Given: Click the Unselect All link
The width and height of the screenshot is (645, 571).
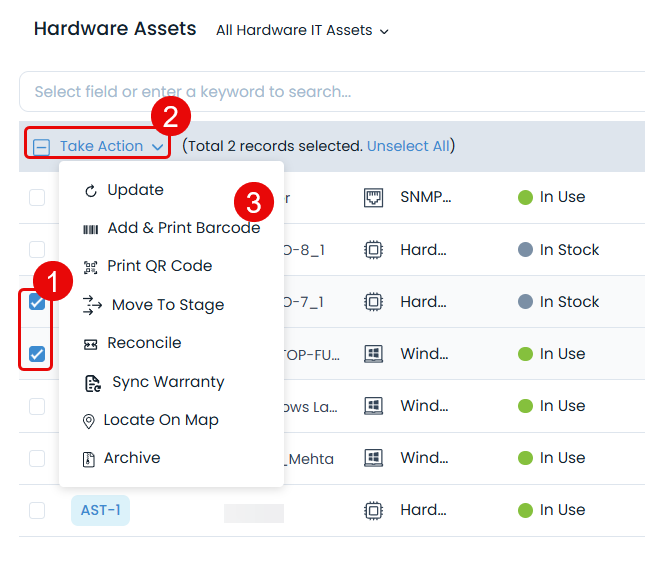Looking at the screenshot, I should click(x=408, y=146).
